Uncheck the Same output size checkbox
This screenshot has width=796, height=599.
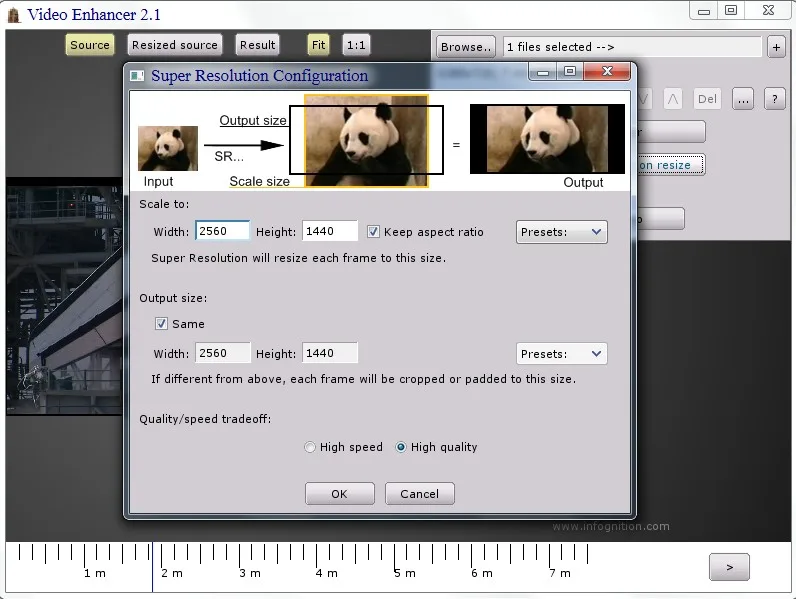161,324
